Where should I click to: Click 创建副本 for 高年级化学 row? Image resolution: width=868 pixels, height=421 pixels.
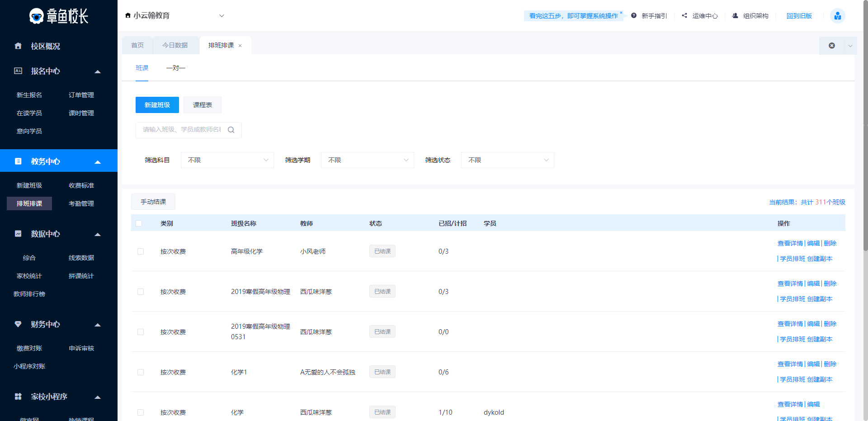pyautogui.click(x=820, y=259)
